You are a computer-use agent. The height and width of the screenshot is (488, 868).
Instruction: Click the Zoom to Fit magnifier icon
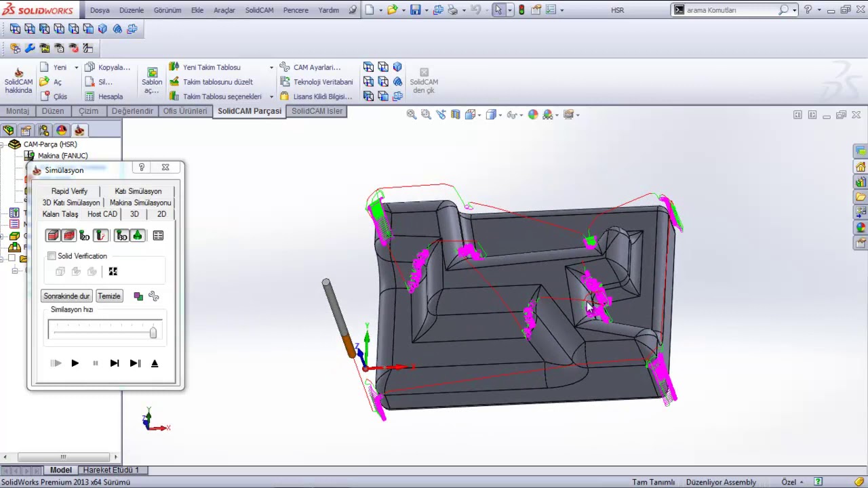click(411, 115)
